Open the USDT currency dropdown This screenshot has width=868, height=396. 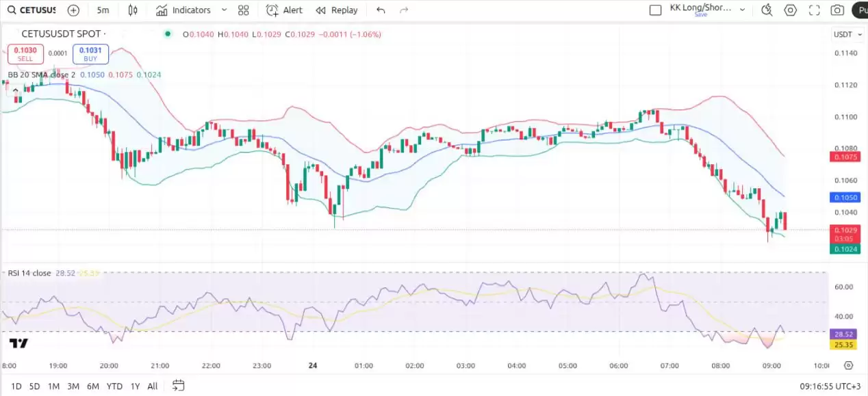[847, 34]
